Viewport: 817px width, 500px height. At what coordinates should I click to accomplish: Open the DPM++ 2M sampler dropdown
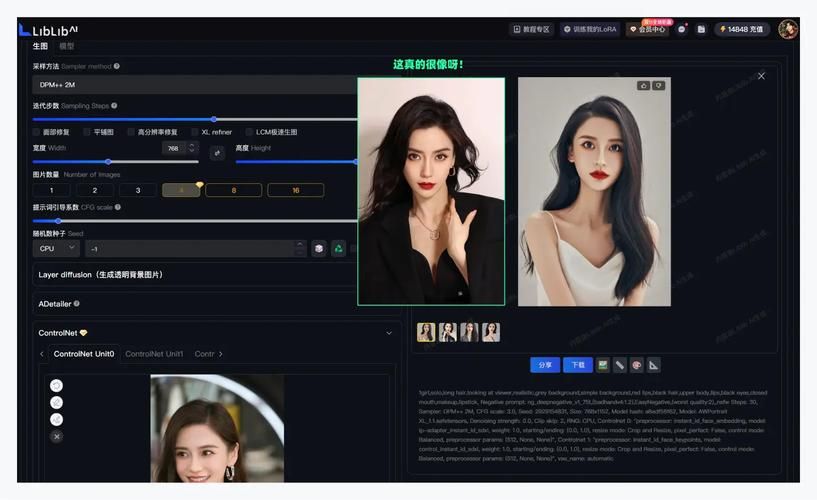coord(195,85)
